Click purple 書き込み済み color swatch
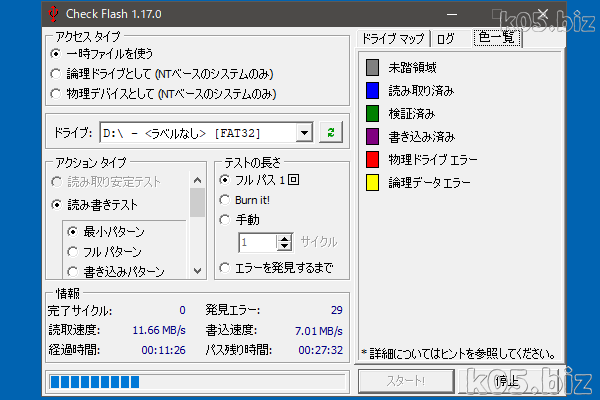This screenshot has width=600, height=400. [x=372, y=137]
